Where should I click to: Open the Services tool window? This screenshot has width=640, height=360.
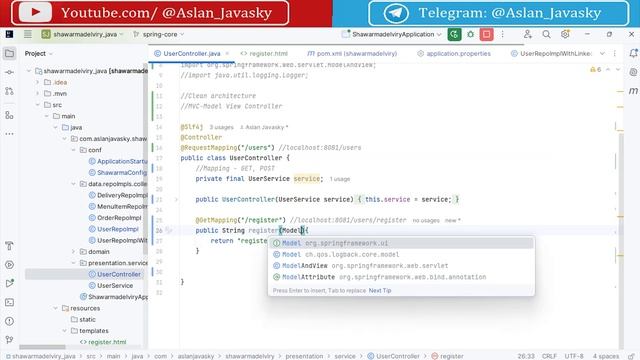tap(9, 283)
